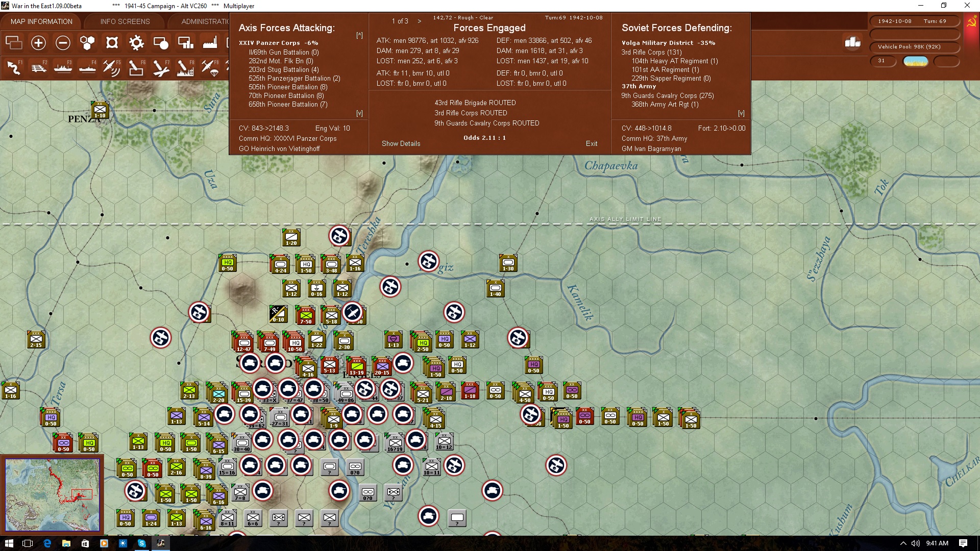
Task: Click the Soviet hammer and sickle flag
Action: [x=971, y=21]
